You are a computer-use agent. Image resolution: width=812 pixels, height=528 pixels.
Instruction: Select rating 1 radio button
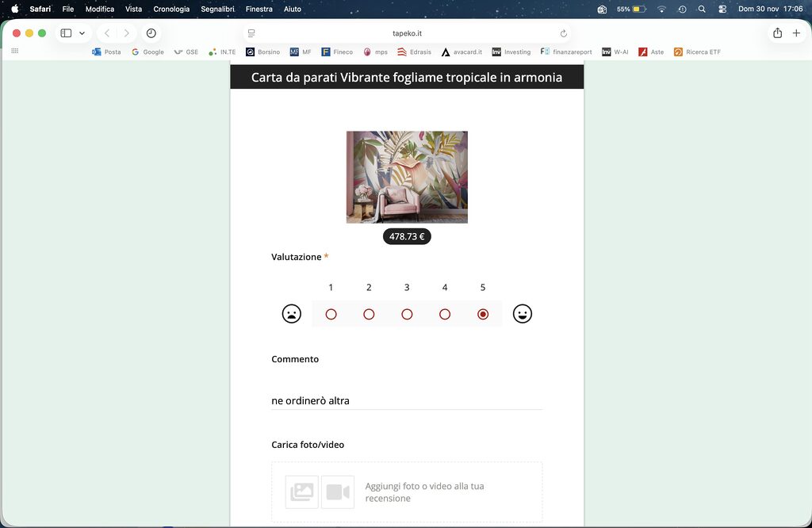tap(331, 314)
